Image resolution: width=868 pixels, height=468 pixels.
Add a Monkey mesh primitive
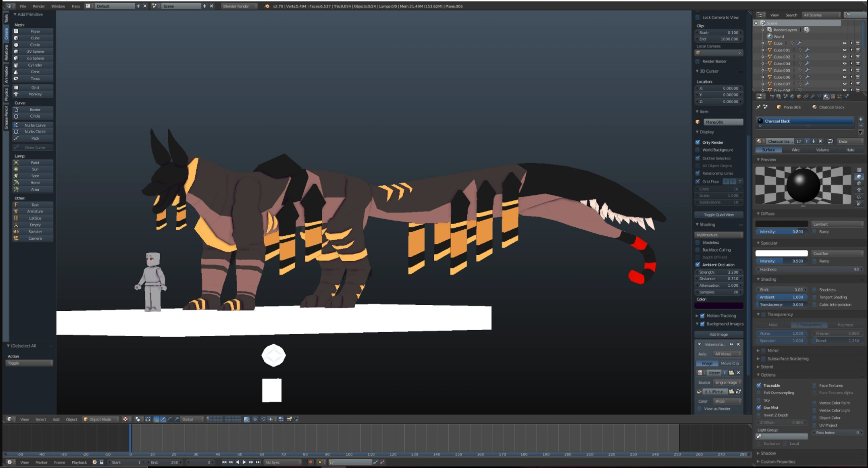(35, 94)
